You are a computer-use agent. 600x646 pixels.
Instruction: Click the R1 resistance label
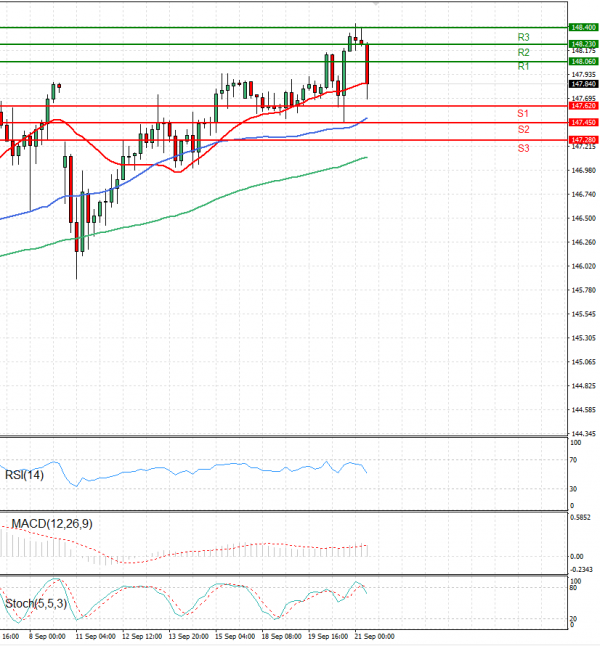click(x=523, y=66)
